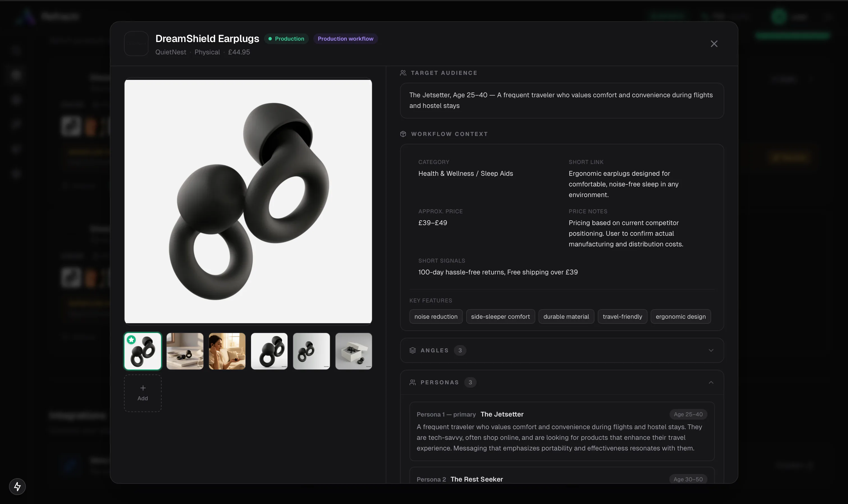Click the DreamShield Earplugs title
This screenshot has height=504, width=848.
pos(207,39)
